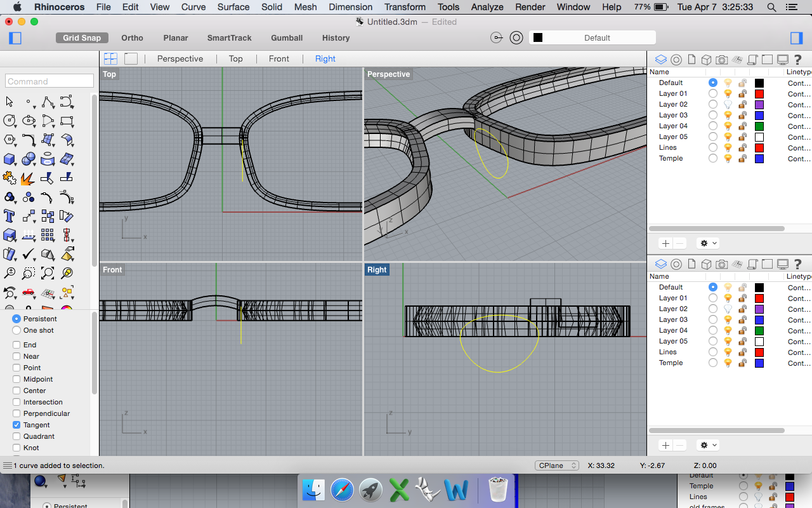Open the CPlane dropdown in status bar
Screen dimensions: 812x508
(x=556, y=465)
